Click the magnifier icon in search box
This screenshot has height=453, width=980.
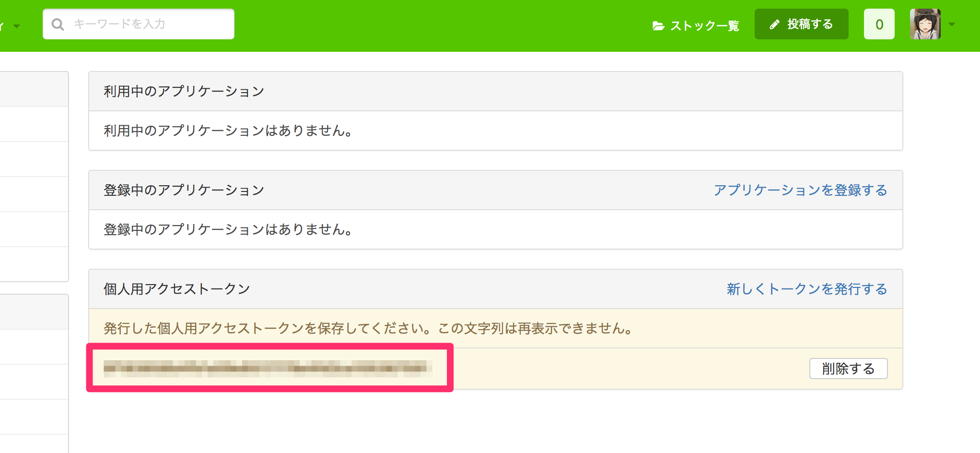(x=58, y=24)
